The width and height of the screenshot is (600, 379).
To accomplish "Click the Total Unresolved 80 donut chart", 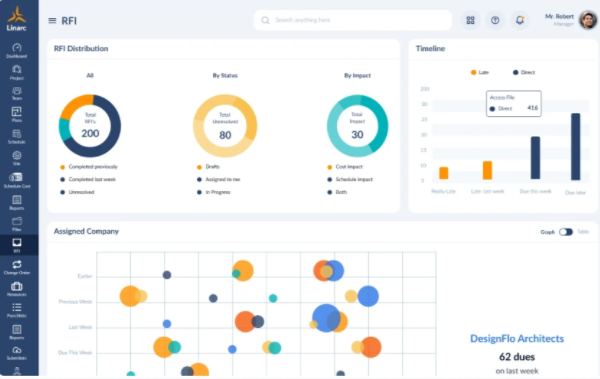I will pyautogui.click(x=225, y=126).
